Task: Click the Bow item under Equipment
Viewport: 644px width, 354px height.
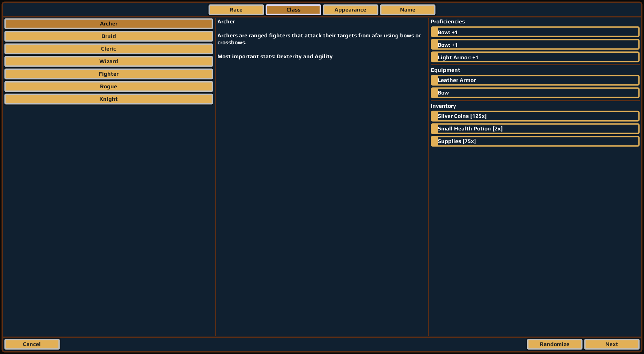Action: coord(535,93)
